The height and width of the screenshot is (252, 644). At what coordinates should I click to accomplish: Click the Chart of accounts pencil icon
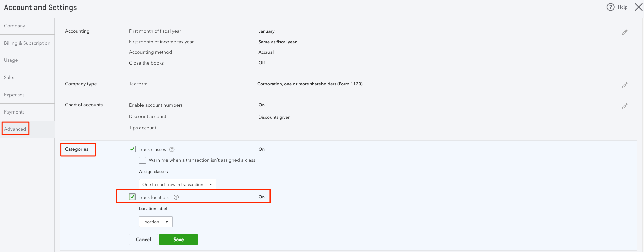pos(625,106)
